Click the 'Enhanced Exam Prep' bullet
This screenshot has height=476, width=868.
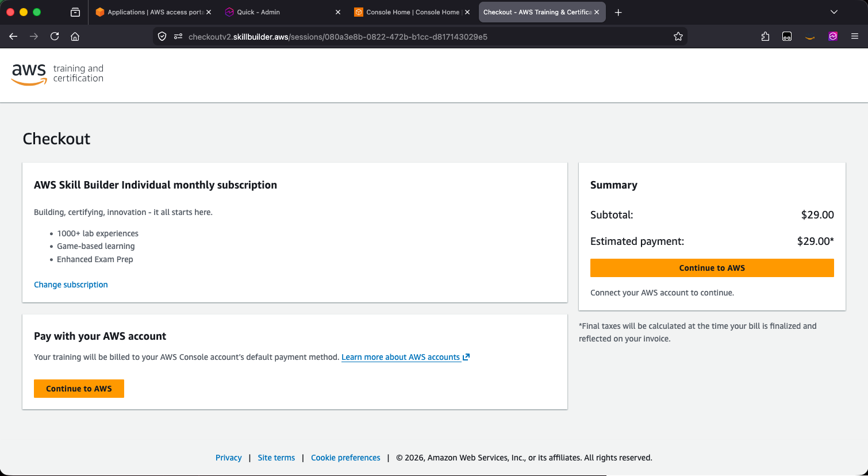tap(95, 259)
